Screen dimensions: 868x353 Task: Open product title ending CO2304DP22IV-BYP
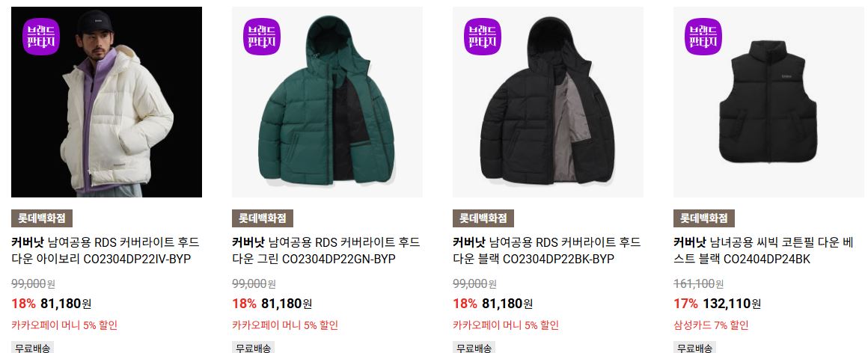[x=106, y=251]
